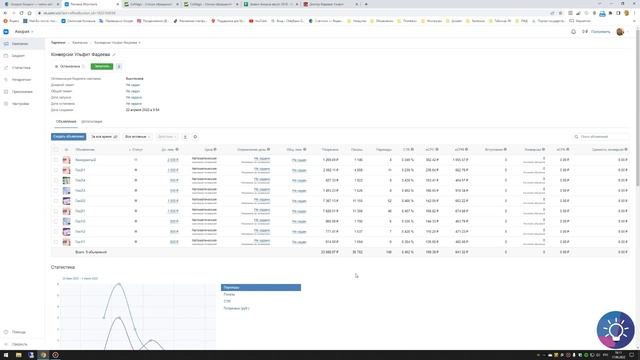Click the Chrome icon in the taskbar

[x=43, y=355]
